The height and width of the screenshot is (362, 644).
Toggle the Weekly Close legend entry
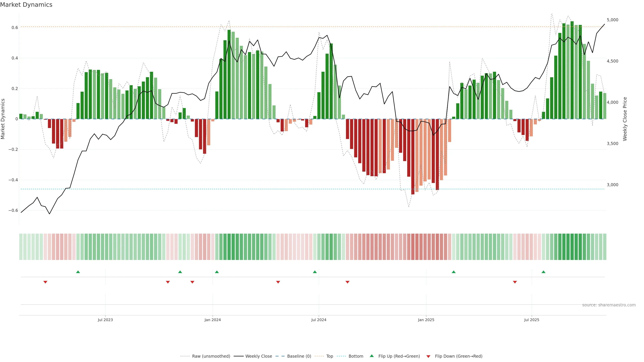pos(258,356)
